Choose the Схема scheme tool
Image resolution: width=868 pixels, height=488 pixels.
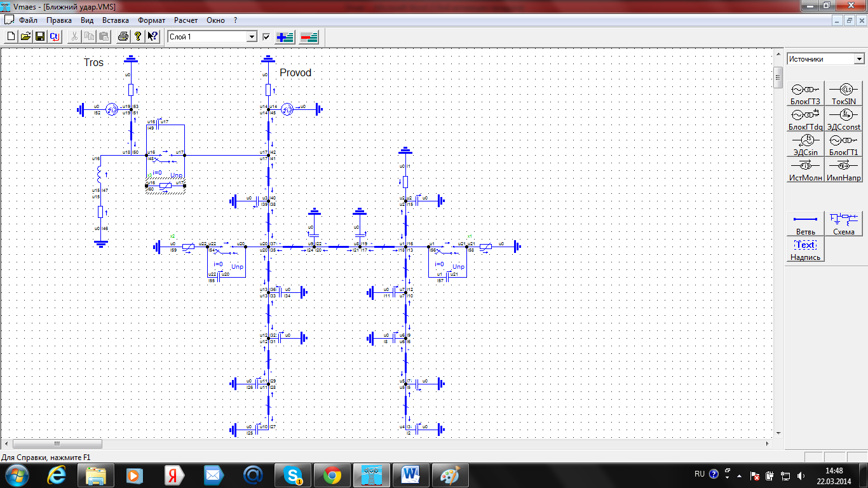(843, 224)
